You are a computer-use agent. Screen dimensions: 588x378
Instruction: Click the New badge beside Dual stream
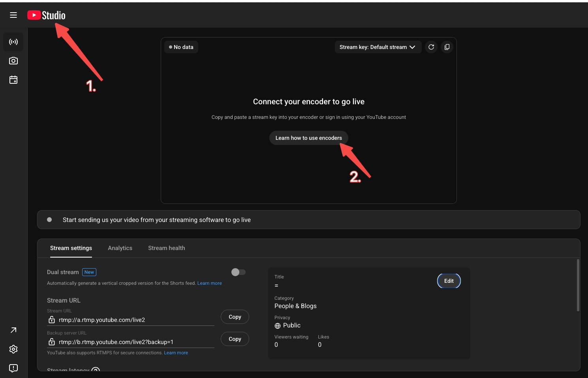(x=89, y=272)
